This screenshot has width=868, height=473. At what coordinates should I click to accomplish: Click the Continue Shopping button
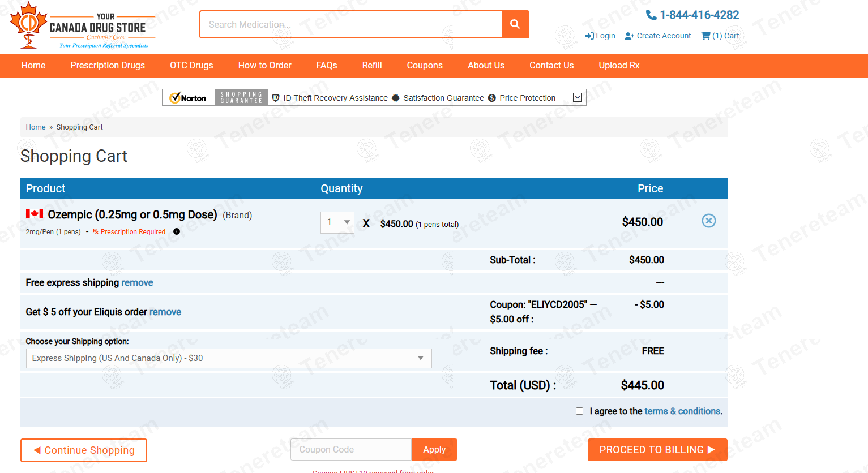point(84,450)
